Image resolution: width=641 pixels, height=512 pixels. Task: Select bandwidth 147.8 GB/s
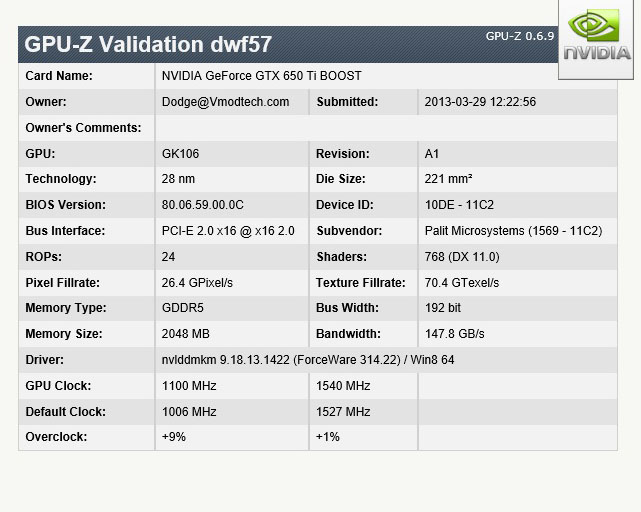pos(455,334)
